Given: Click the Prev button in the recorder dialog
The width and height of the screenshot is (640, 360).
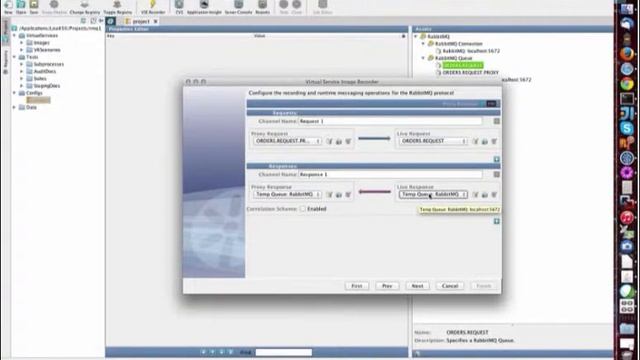Looking at the screenshot, I should 387,286.
